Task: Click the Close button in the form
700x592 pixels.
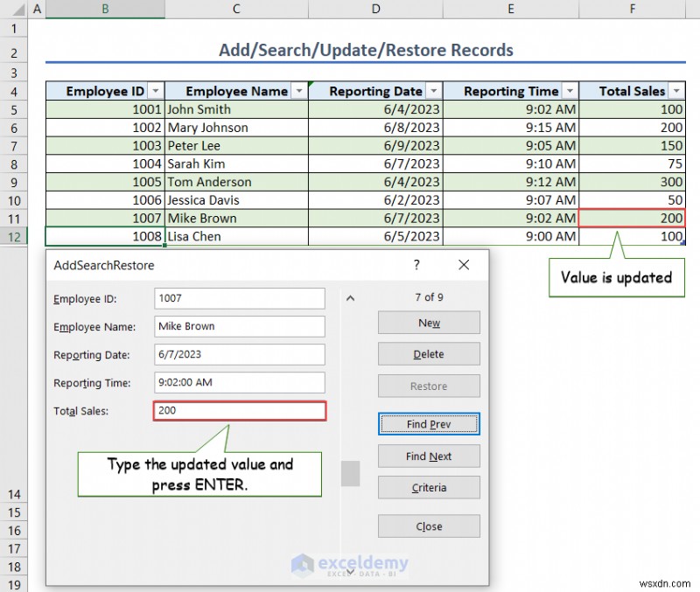Action: [x=429, y=526]
